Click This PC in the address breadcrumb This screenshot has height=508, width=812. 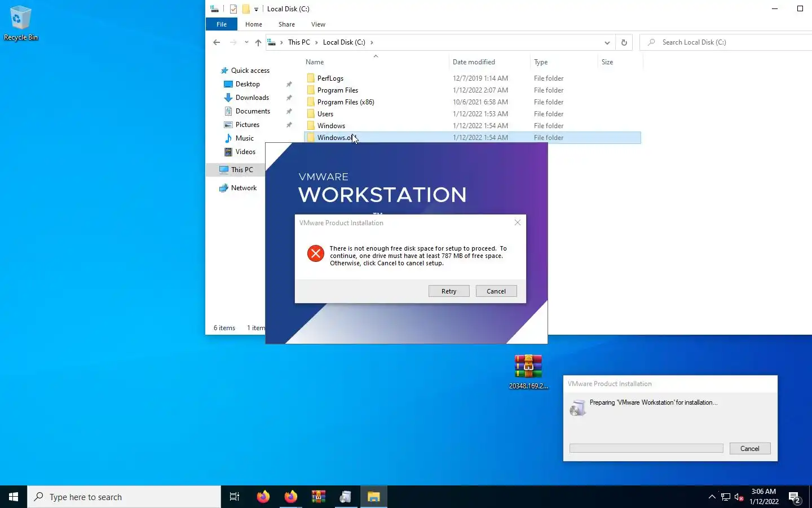click(299, 42)
